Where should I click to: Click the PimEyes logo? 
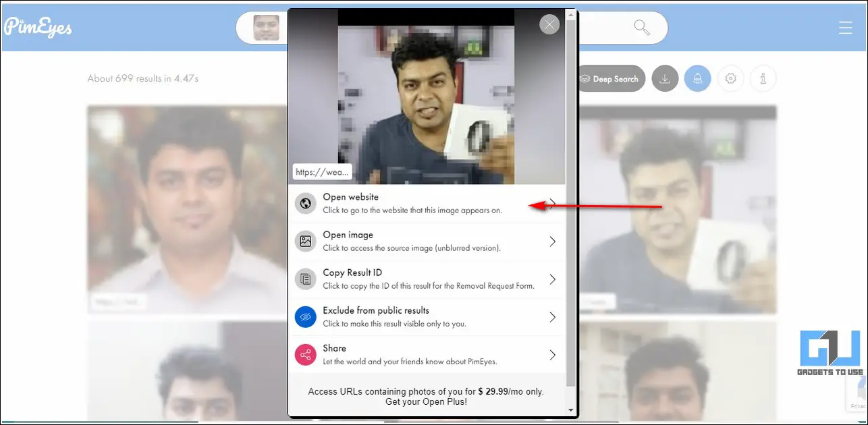point(38,27)
